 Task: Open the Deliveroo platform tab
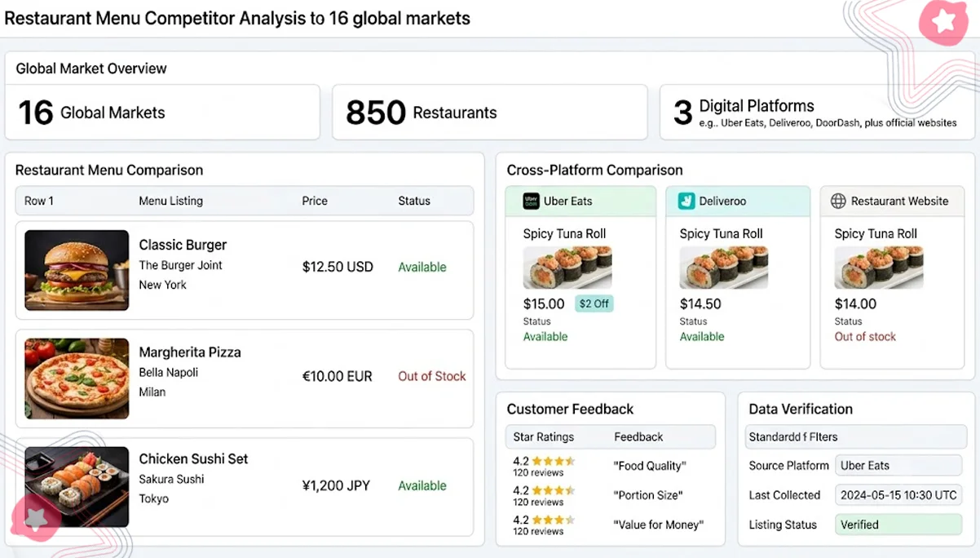point(737,201)
